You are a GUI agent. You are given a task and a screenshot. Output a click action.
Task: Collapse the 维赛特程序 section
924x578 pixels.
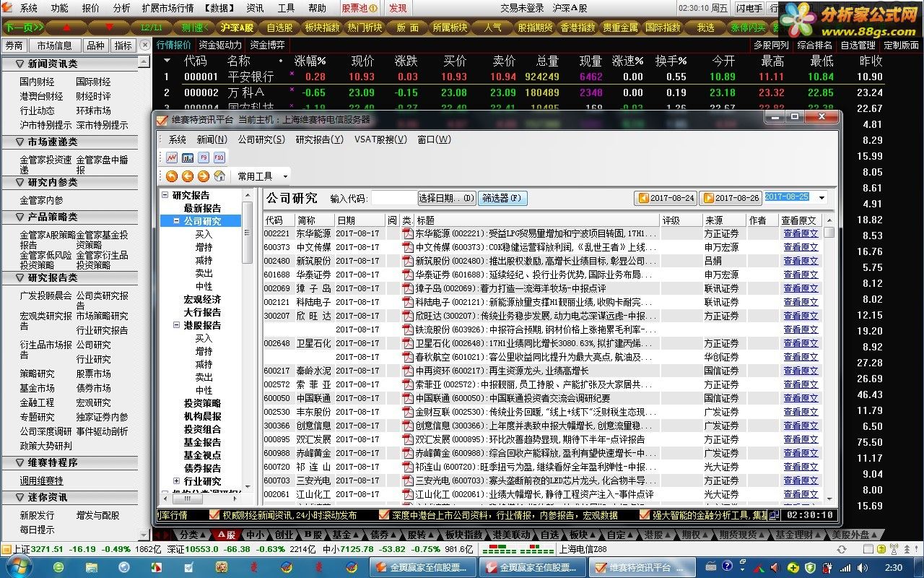20,463
